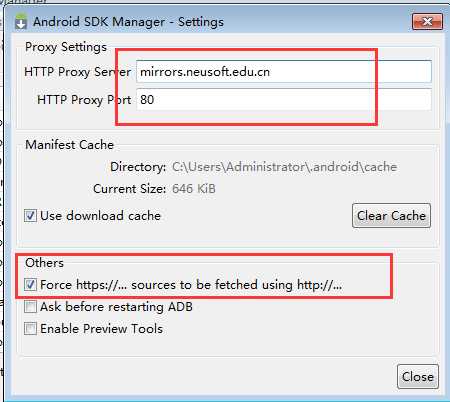The height and width of the screenshot is (402, 450).
Task: Click the 646 KiB current size value
Action: 194,189
